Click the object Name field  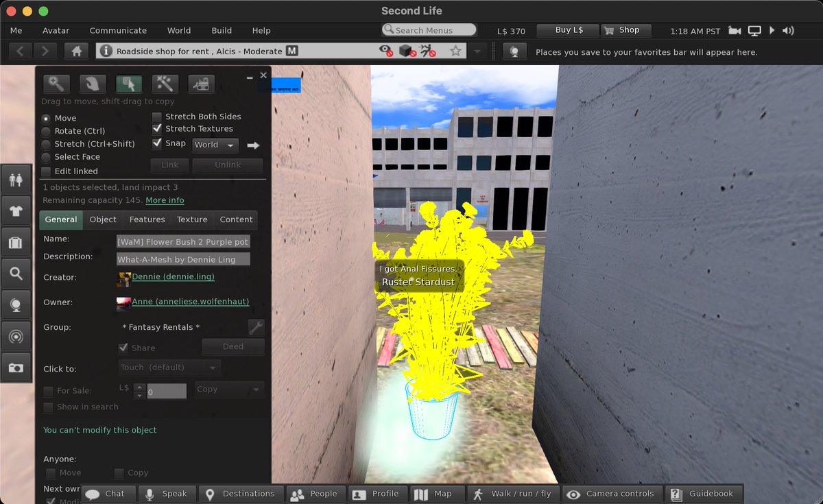click(x=183, y=241)
